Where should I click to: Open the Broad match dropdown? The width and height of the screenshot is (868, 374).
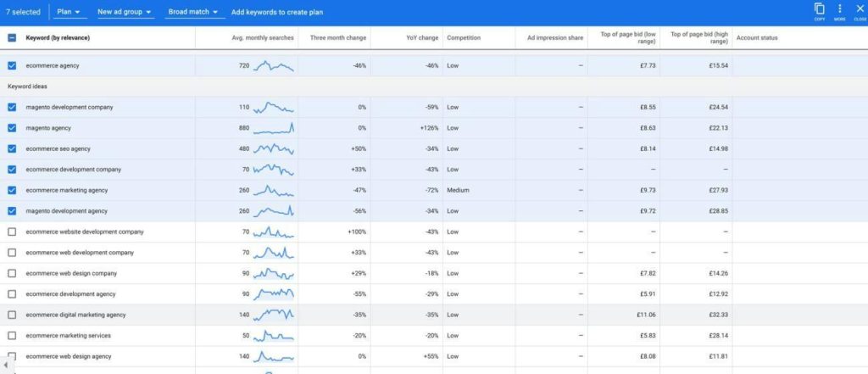click(192, 13)
